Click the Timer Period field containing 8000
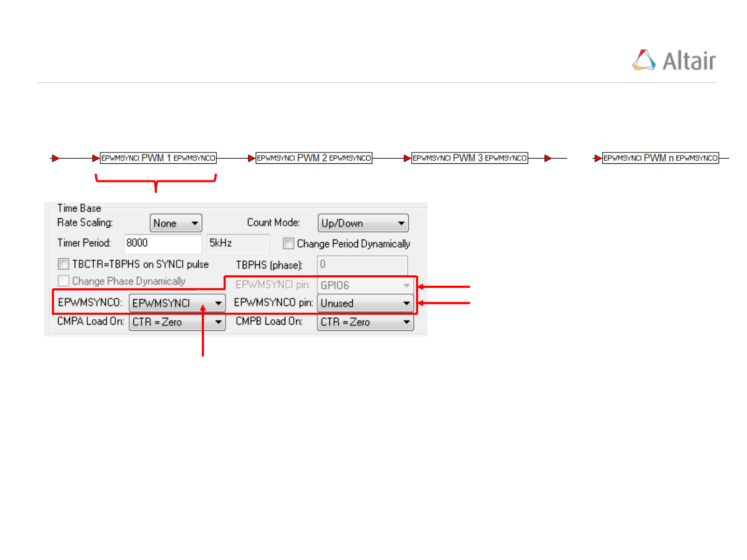 [163, 243]
